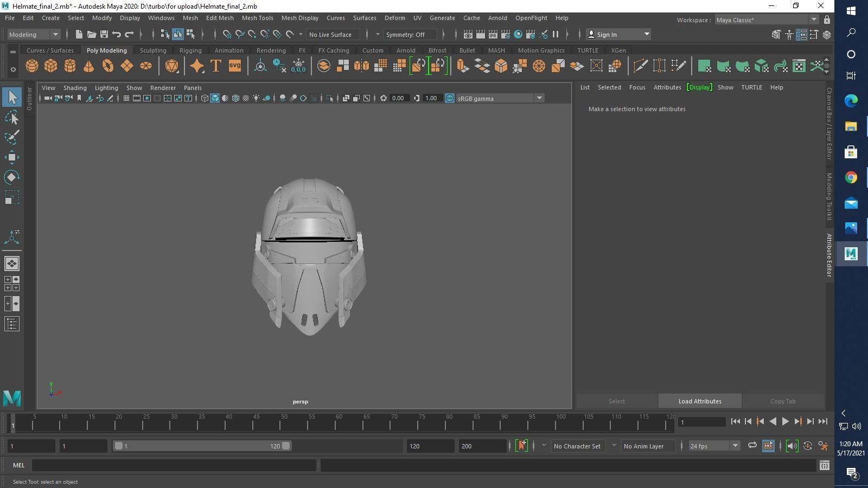Open the sRGB gamma view transform dropdown

click(500, 98)
